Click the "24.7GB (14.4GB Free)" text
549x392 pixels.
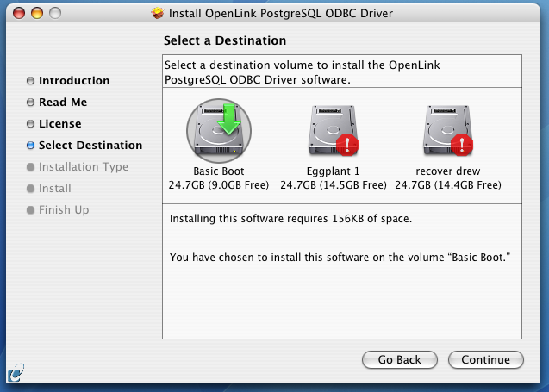[x=448, y=184]
